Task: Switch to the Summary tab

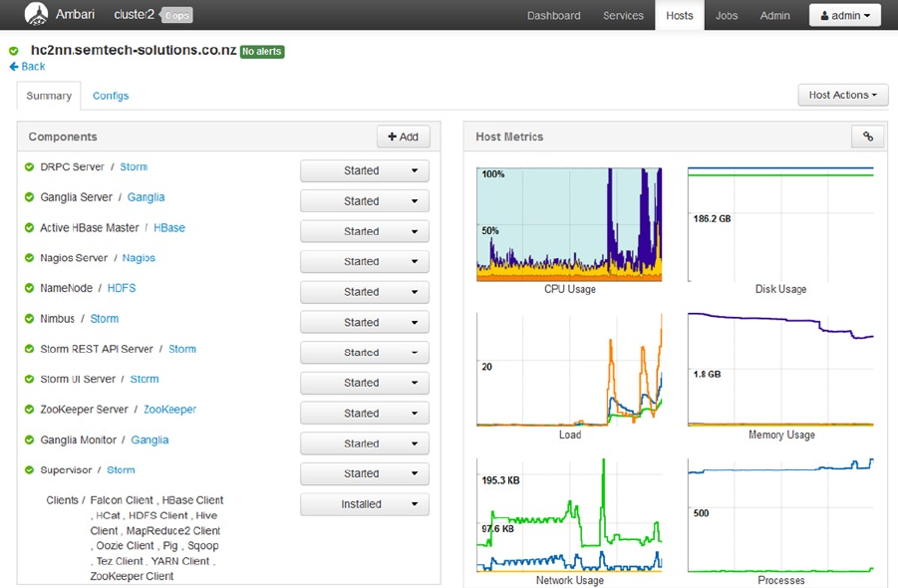Action: pos(49,96)
